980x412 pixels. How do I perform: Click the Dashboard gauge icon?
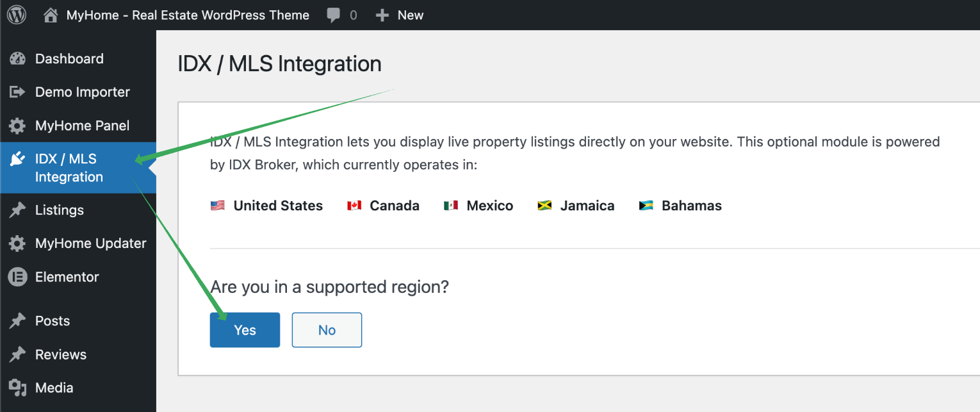pos(17,59)
